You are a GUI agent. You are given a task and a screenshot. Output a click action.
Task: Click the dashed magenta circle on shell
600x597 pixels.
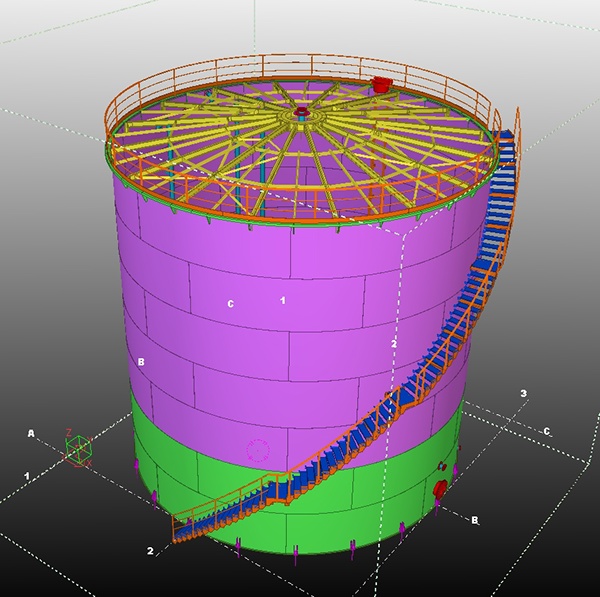(258, 450)
